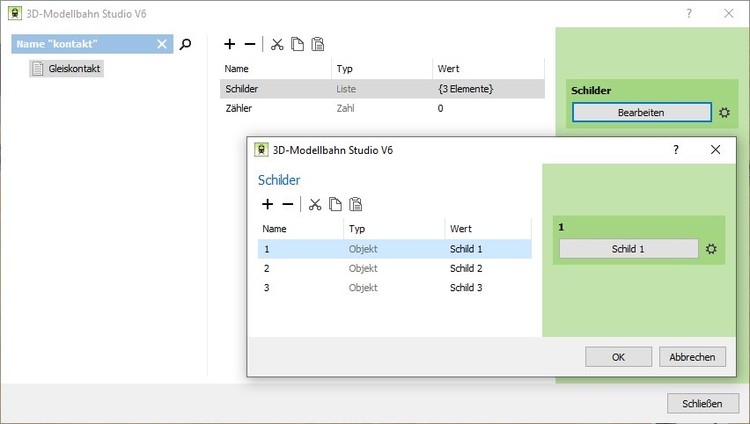
Task: Close the Schilder dialog with X
Action: click(716, 150)
